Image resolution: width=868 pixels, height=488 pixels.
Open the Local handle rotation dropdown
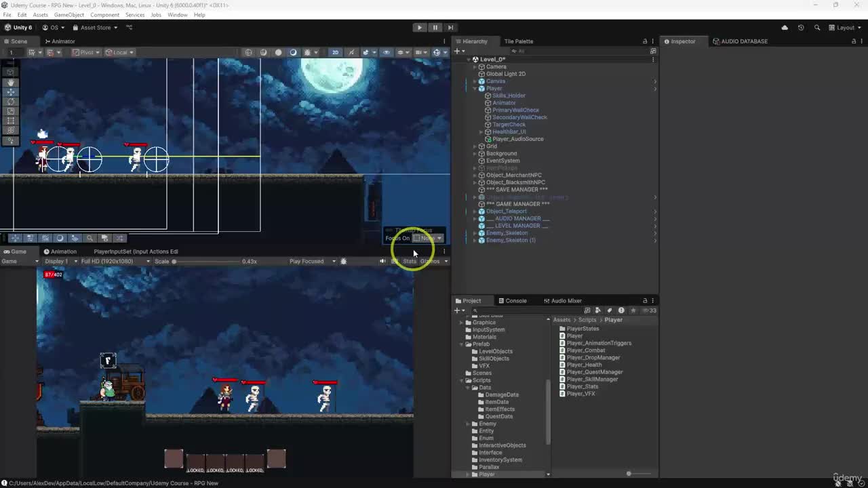pyautogui.click(x=119, y=52)
